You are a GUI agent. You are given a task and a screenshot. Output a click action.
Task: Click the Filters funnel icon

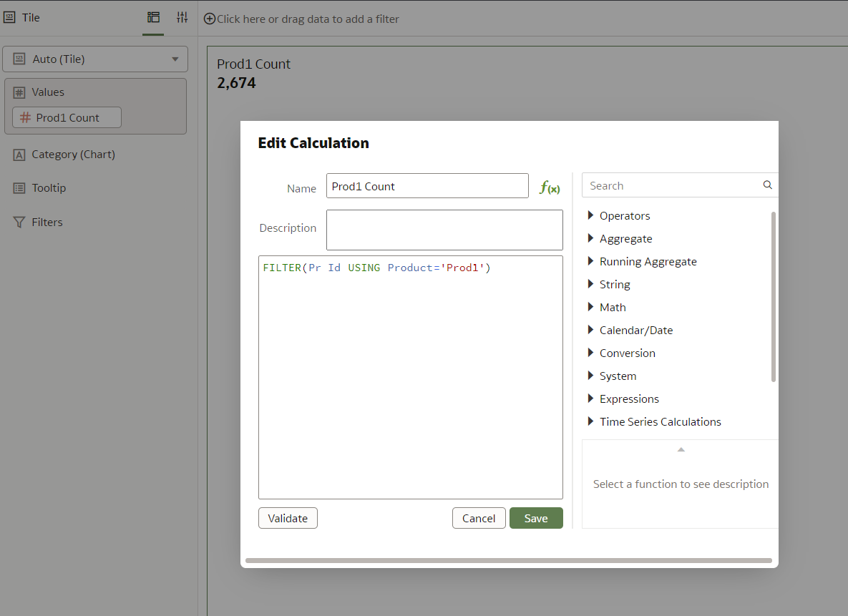pyautogui.click(x=19, y=223)
